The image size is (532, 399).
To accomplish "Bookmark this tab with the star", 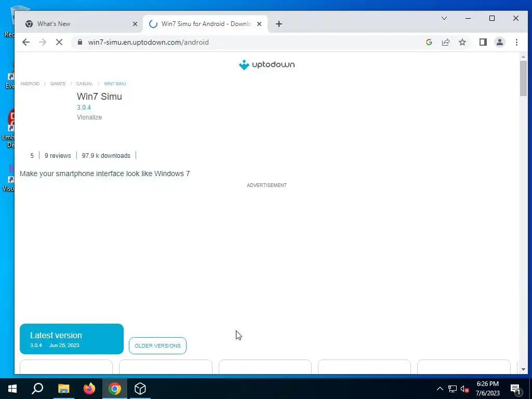I will coord(462,42).
